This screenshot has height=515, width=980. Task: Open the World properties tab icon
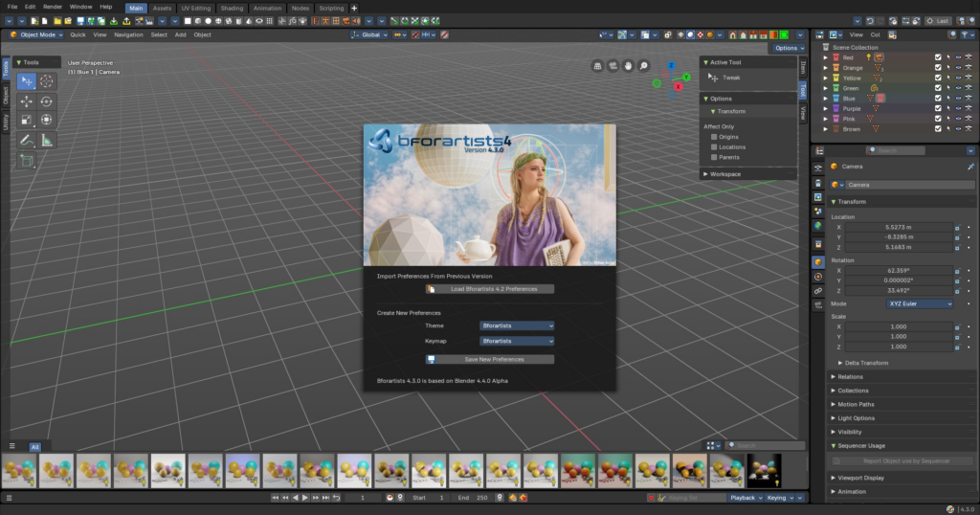point(818,226)
